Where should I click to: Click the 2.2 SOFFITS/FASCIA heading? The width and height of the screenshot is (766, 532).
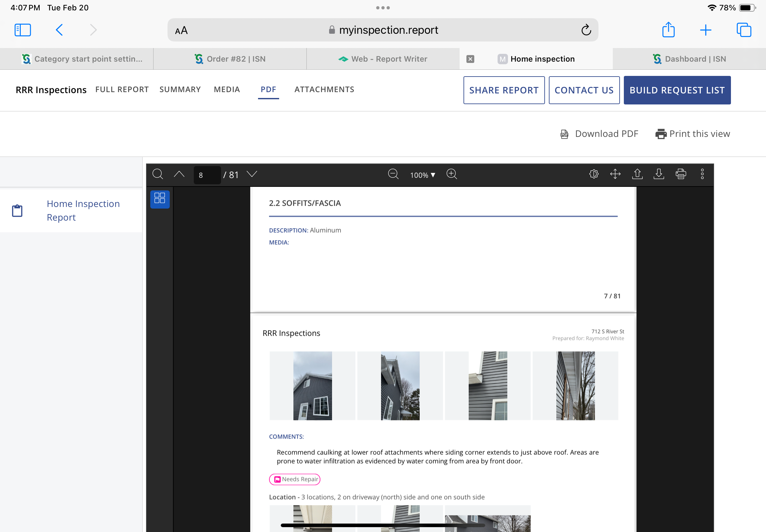pos(305,203)
